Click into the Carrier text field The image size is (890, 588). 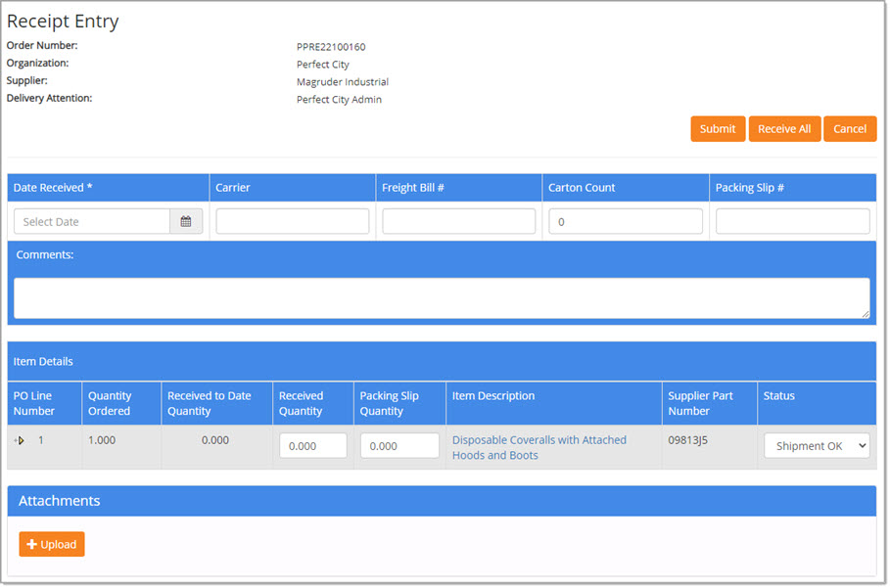tap(292, 222)
